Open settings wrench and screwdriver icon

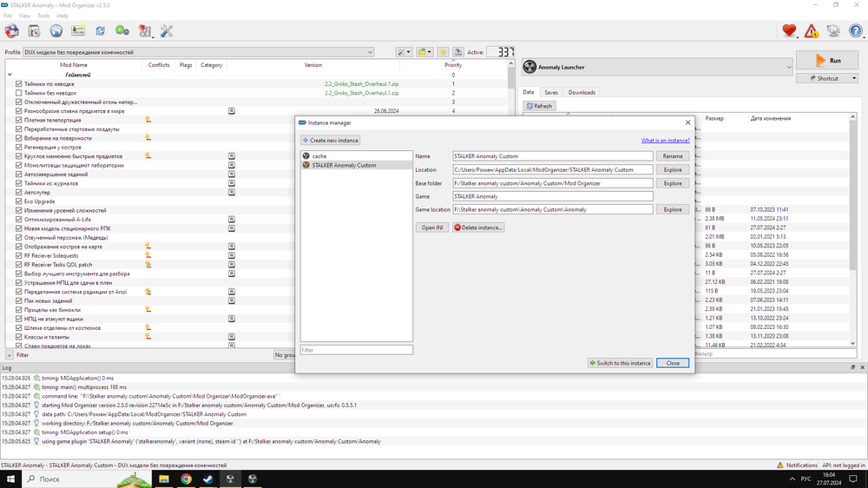(167, 31)
